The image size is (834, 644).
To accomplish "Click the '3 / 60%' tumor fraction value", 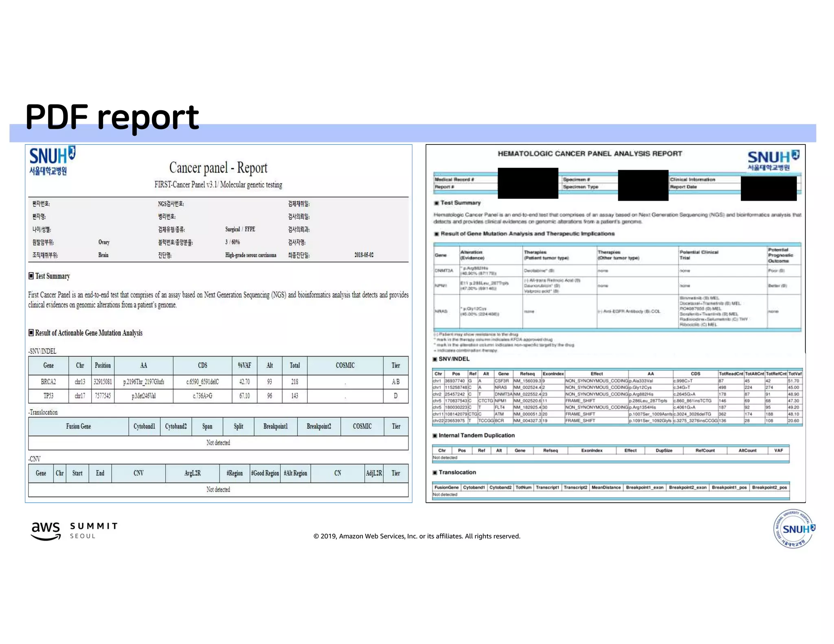I will click(233, 242).
